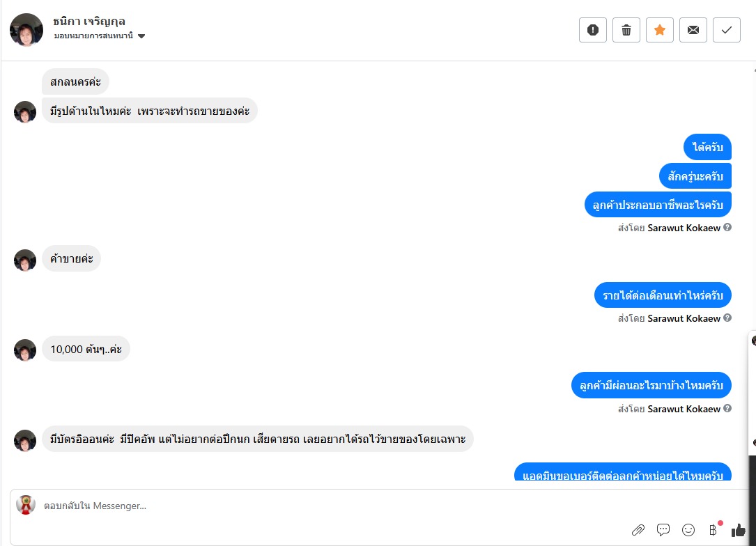756x546 pixels.
Task: Attach a file with paperclip icon
Action: (x=638, y=530)
